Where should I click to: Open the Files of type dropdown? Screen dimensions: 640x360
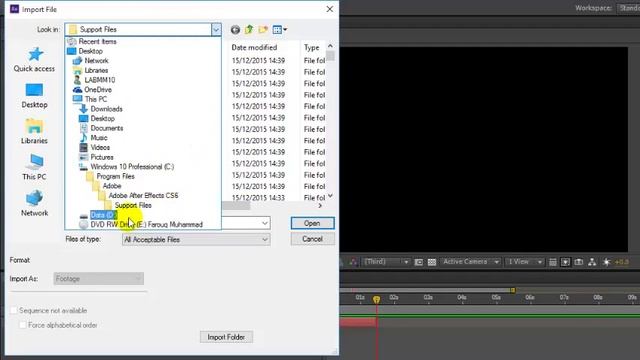[196, 240]
